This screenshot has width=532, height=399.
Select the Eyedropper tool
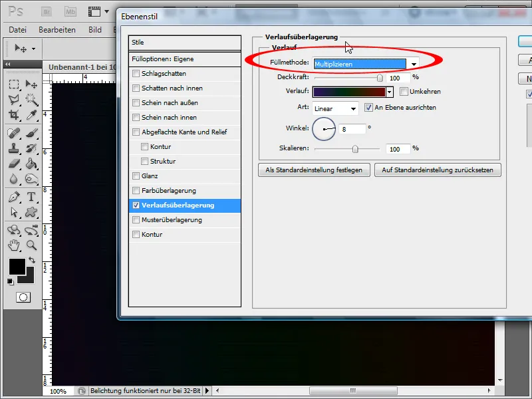pyautogui.click(x=31, y=114)
